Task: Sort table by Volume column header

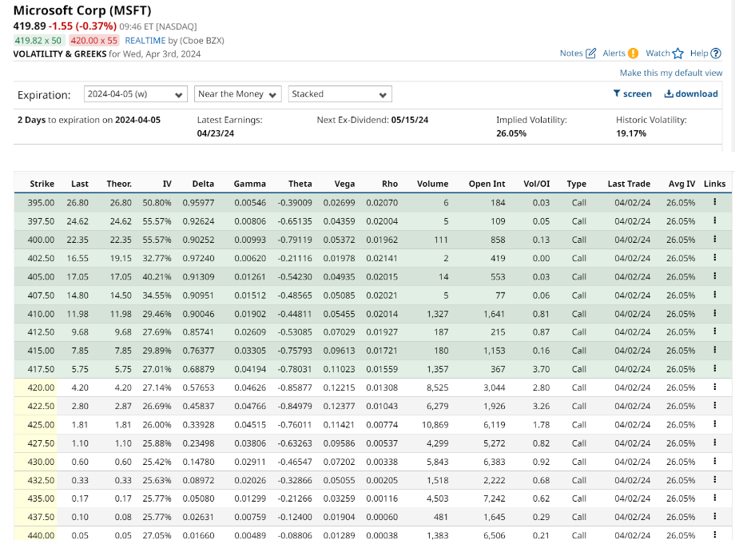Action: pyautogui.click(x=432, y=184)
